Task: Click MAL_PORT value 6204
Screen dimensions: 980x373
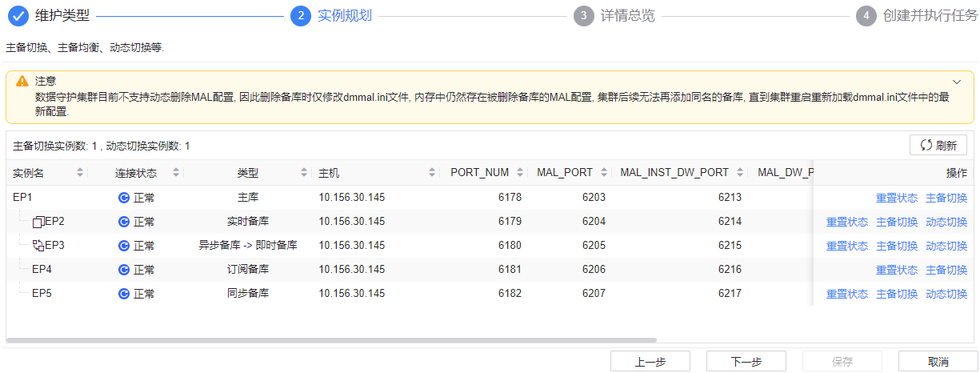Action: coord(593,222)
